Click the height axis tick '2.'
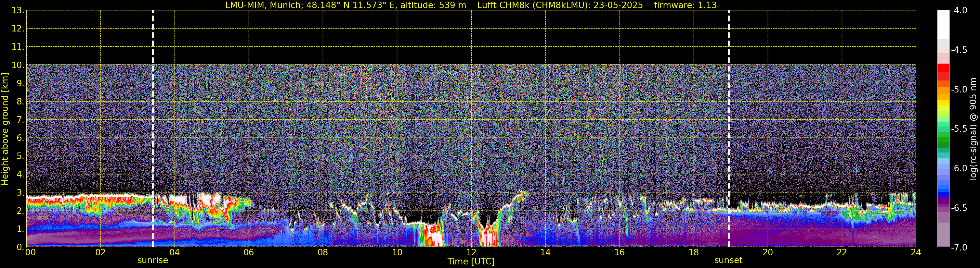 click(20, 211)
